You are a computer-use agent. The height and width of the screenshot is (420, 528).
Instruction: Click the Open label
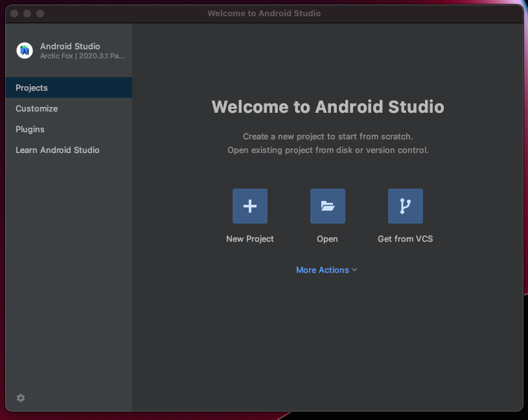327,239
